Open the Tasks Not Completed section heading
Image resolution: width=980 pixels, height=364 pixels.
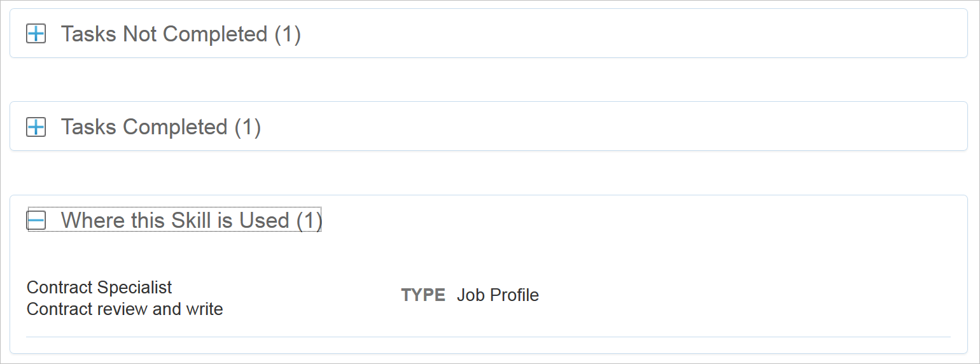(x=164, y=34)
